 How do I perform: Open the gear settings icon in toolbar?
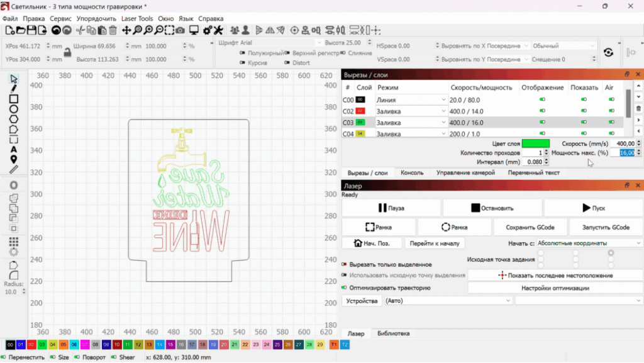click(x=207, y=30)
